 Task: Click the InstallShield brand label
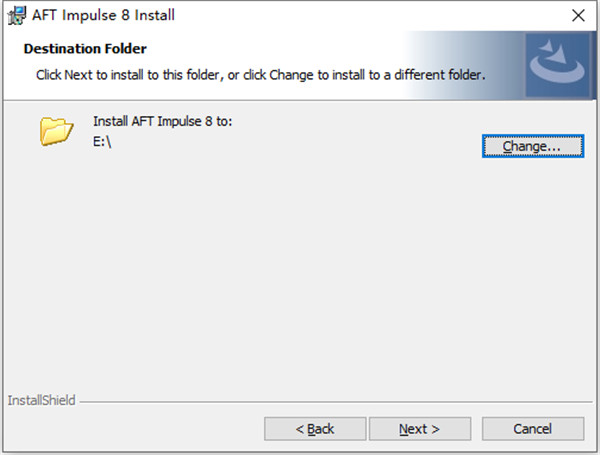coord(41,401)
